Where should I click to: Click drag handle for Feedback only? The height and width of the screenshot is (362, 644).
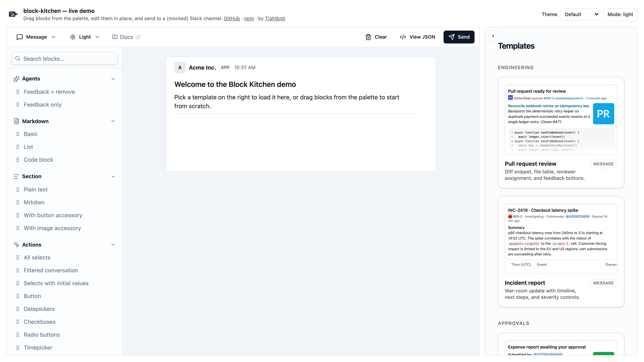pyautogui.click(x=18, y=105)
